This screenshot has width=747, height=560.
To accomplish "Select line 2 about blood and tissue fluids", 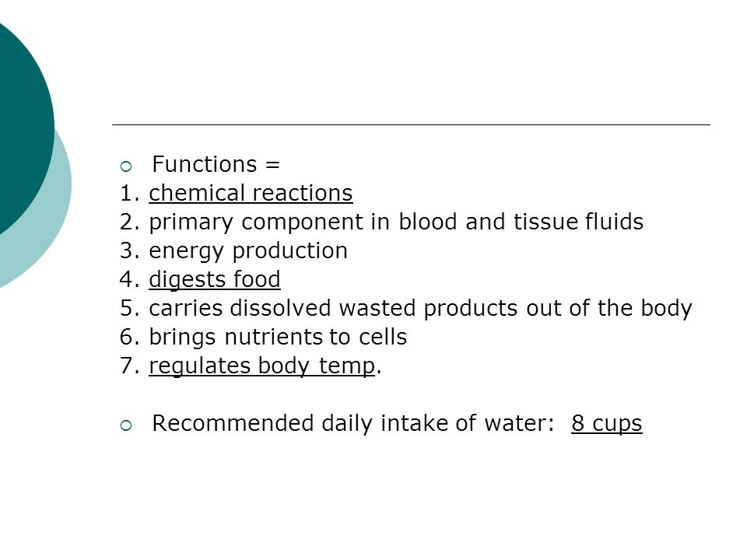I will 381,222.
